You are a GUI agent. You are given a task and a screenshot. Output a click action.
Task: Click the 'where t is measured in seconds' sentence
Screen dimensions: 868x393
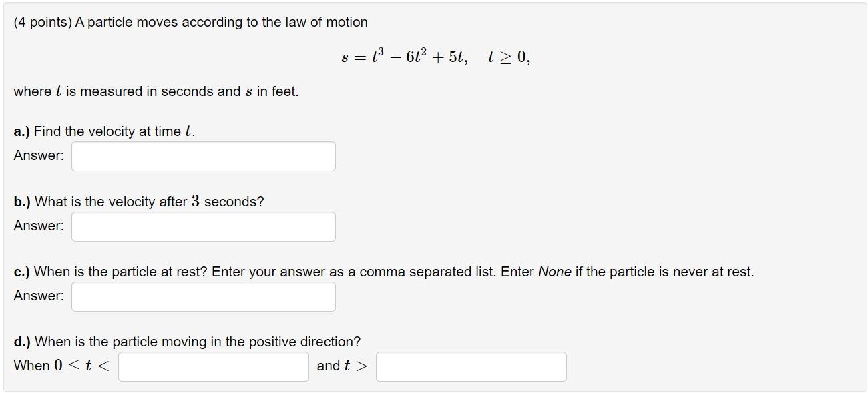pos(156,91)
